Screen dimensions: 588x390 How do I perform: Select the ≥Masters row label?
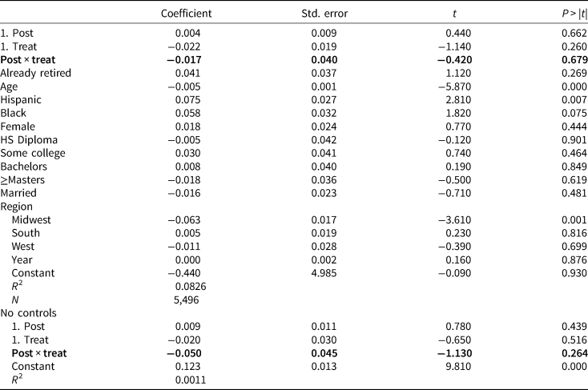click(x=22, y=180)
